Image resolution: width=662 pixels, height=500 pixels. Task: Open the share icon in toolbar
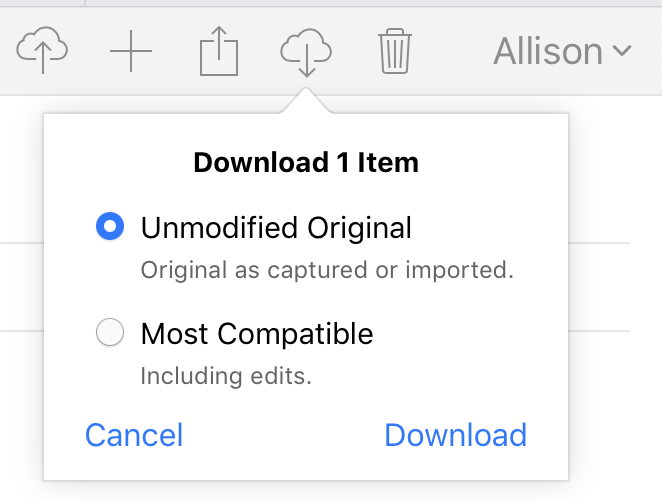[x=219, y=50]
